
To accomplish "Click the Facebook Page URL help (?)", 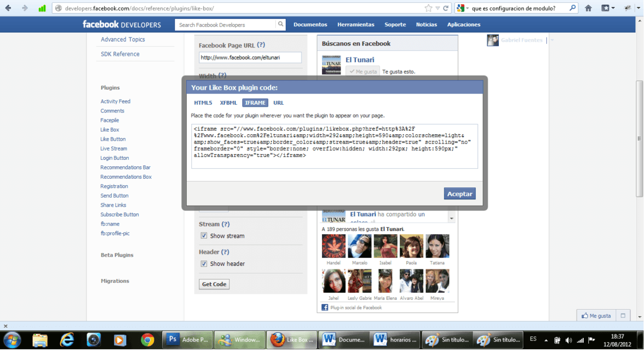I will point(261,45).
